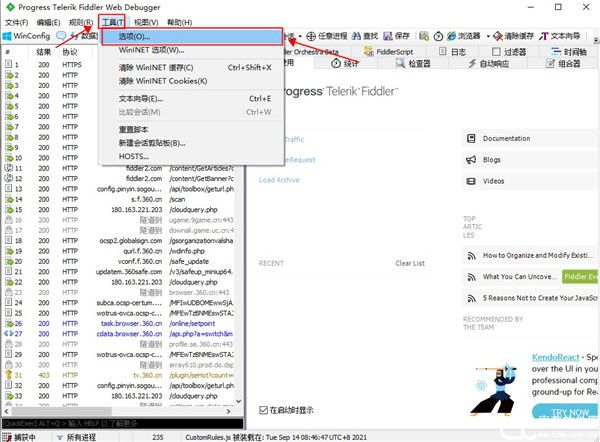Choose 清除 WinINET 缓存(C) menu entry
Screen dimensions: 600x442
(191, 67)
